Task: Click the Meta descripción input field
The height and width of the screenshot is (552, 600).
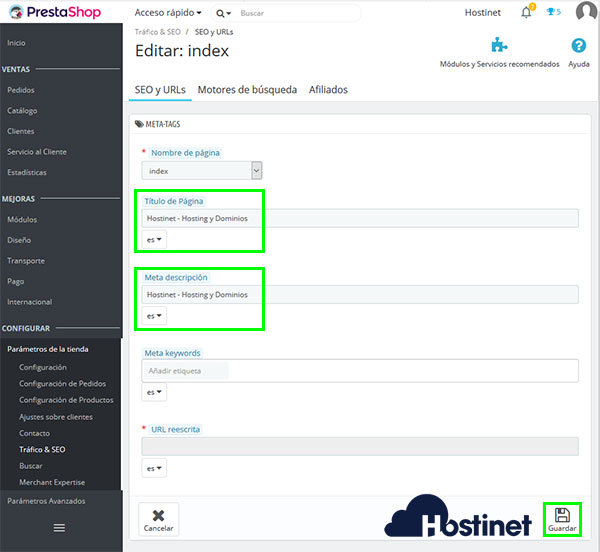Action: (x=360, y=295)
